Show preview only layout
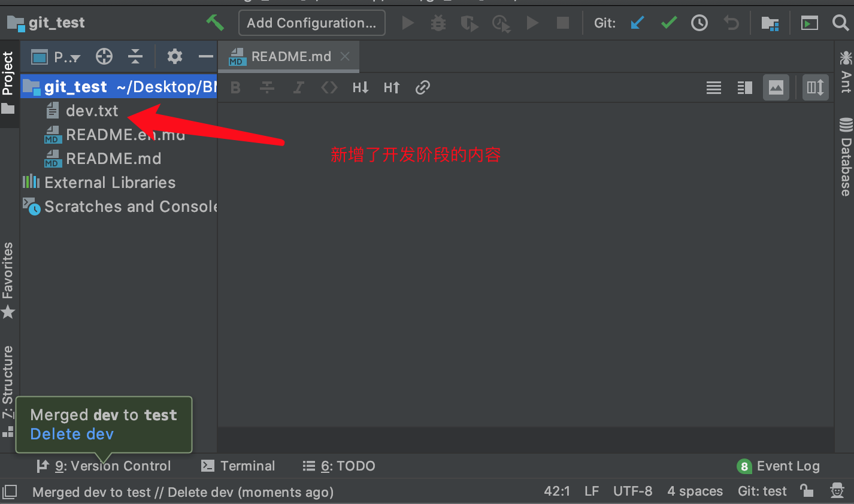This screenshot has width=854, height=504. [x=776, y=87]
